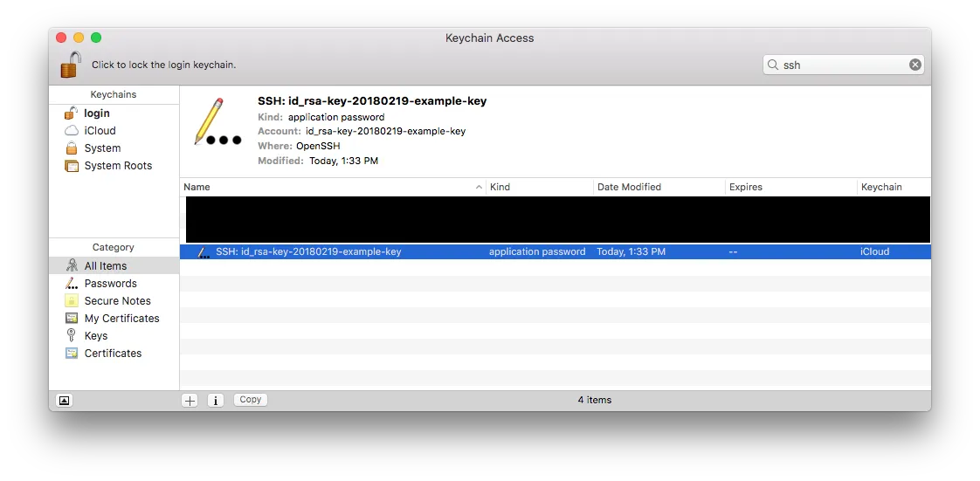Image resolution: width=980 pixels, height=481 pixels.
Task: Click the iCloud cloud icon in Keychains
Action: point(72,131)
